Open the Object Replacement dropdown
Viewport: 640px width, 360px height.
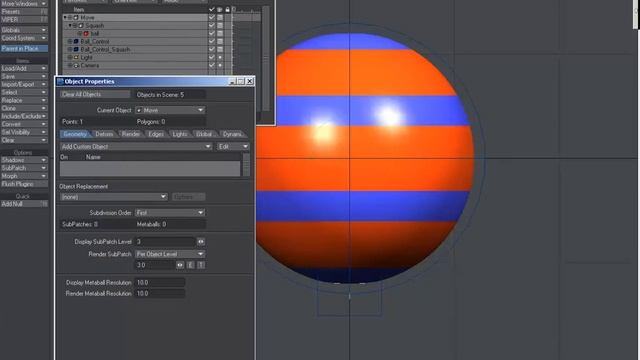point(113,197)
